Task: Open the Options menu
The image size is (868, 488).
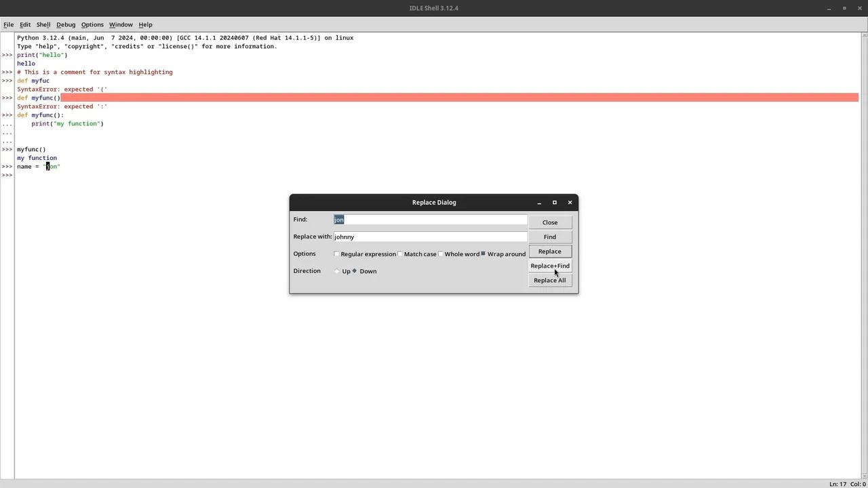Action: tap(92, 24)
